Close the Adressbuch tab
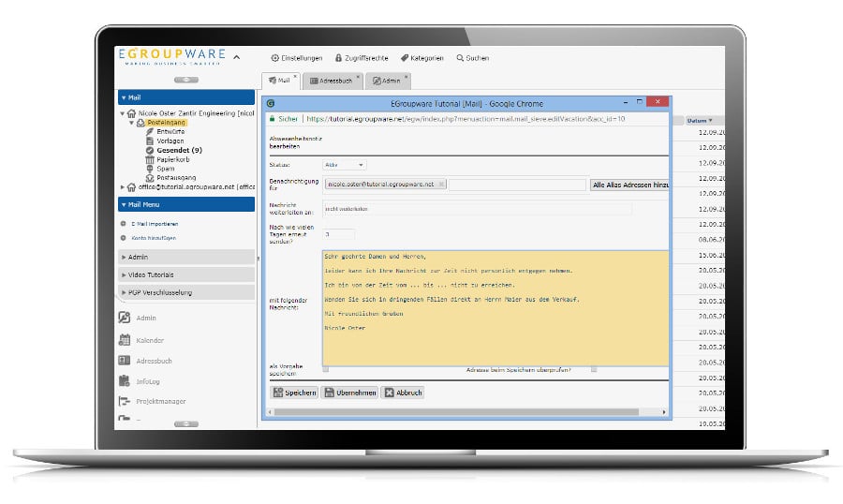Viewport: 843px width, 504px height. coord(358,77)
